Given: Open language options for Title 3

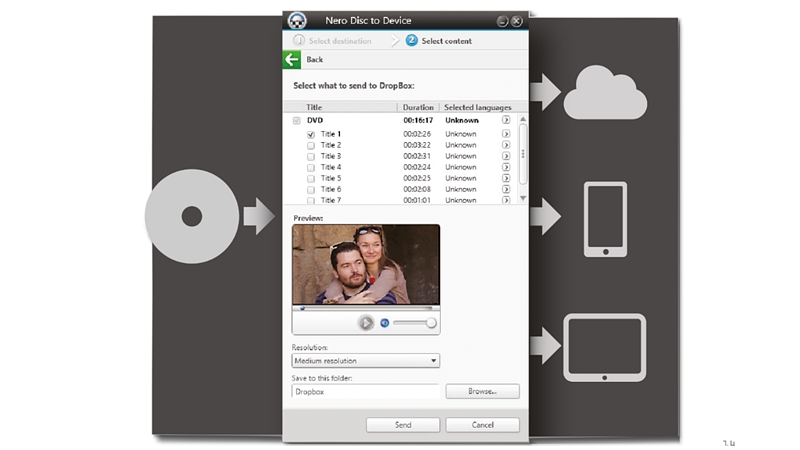Looking at the screenshot, I should click(506, 156).
